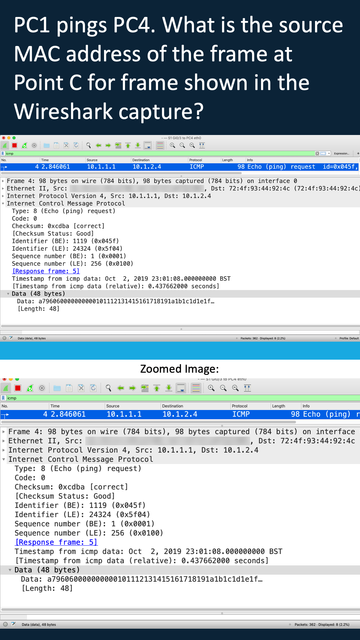The height and width of the screenshot is (640, 360).
Task: Click [Checksum Status: Good] row in upper capture
Action: click(x=53, y=233)
